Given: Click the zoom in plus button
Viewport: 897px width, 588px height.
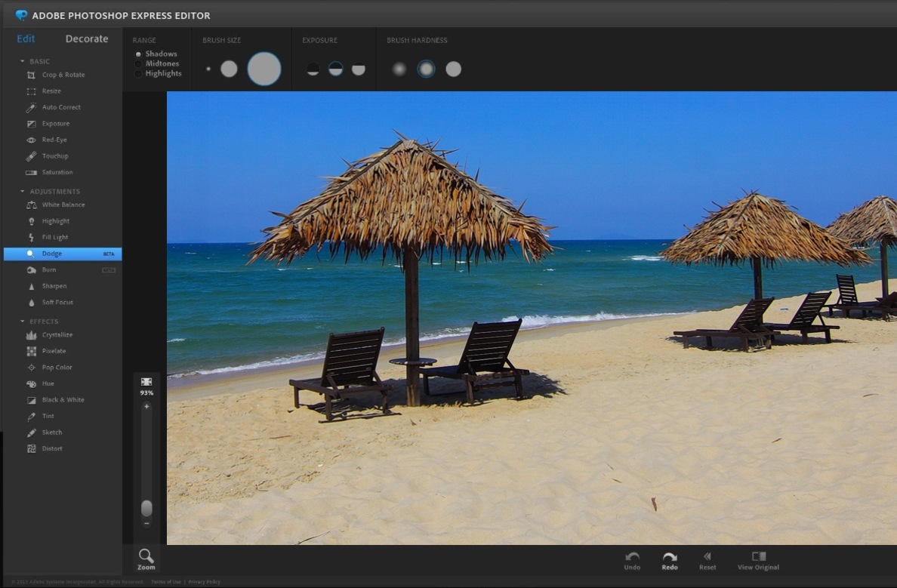Looking at the screenshot, I should (146, 406).
